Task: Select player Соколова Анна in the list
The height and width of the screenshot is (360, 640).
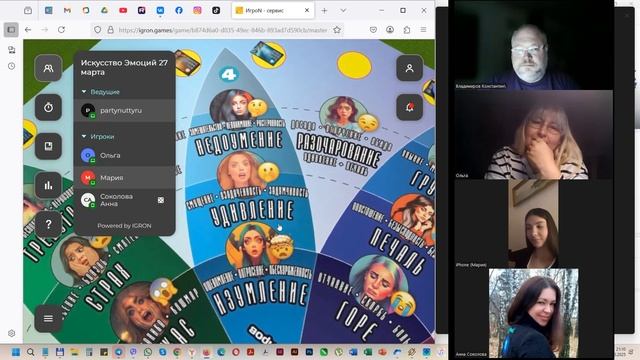Action: (x=124, y=200)
